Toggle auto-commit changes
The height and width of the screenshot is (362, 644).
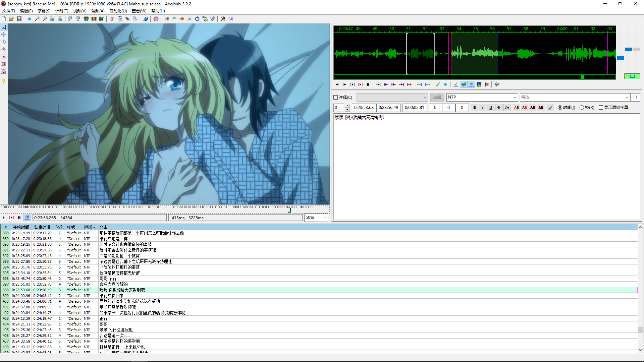[456, 84]
